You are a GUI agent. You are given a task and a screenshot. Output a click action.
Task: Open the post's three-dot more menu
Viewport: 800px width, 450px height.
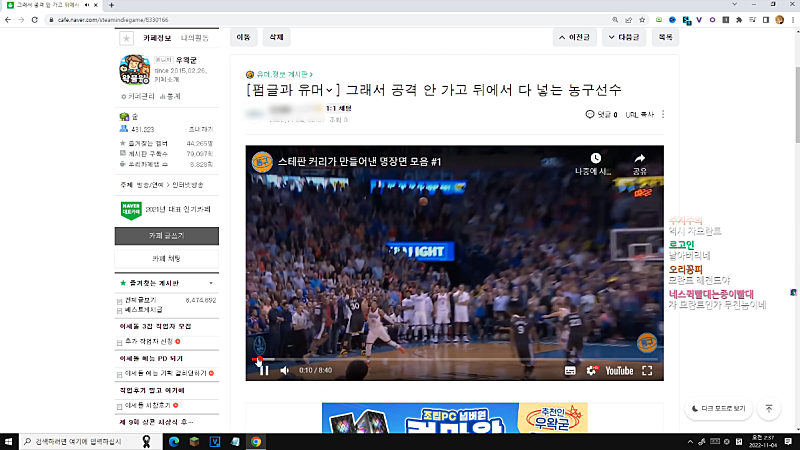tap(663, 115)
